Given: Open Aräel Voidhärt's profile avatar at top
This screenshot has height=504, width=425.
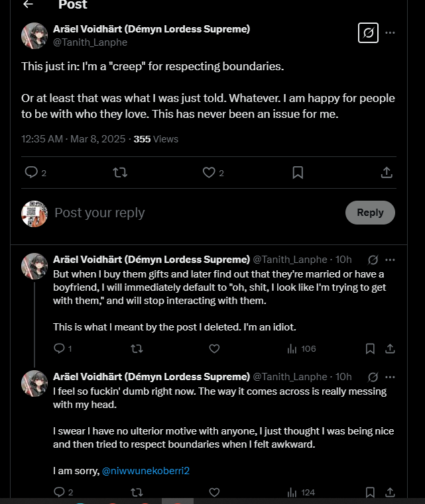Looking at the screenshot, I should click(34, 36).
